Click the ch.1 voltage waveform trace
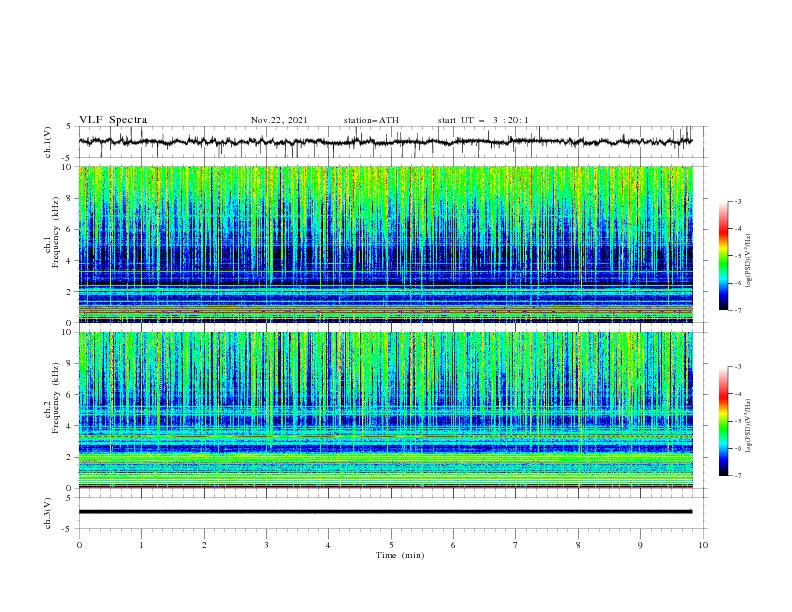 tap(385, 142)
